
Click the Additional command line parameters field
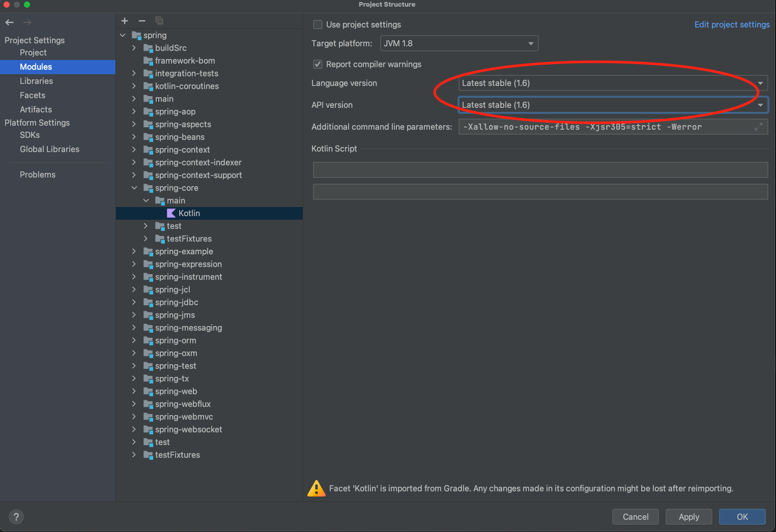tap(613, 127)
